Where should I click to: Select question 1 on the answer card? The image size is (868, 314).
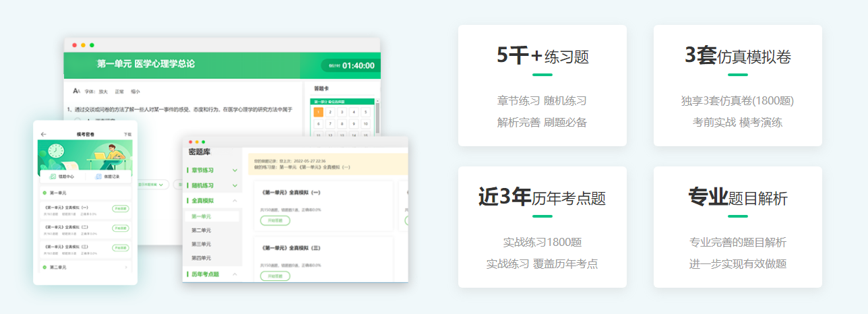coord(318,113)
